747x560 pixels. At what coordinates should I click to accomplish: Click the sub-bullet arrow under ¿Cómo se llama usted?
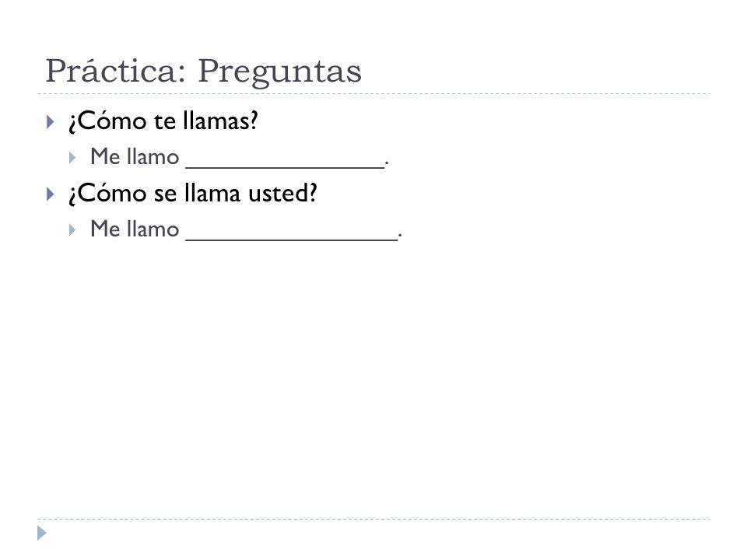pos(72,230)
